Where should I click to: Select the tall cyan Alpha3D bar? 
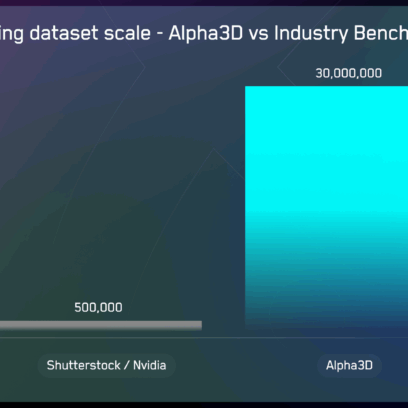click(327, 207)
